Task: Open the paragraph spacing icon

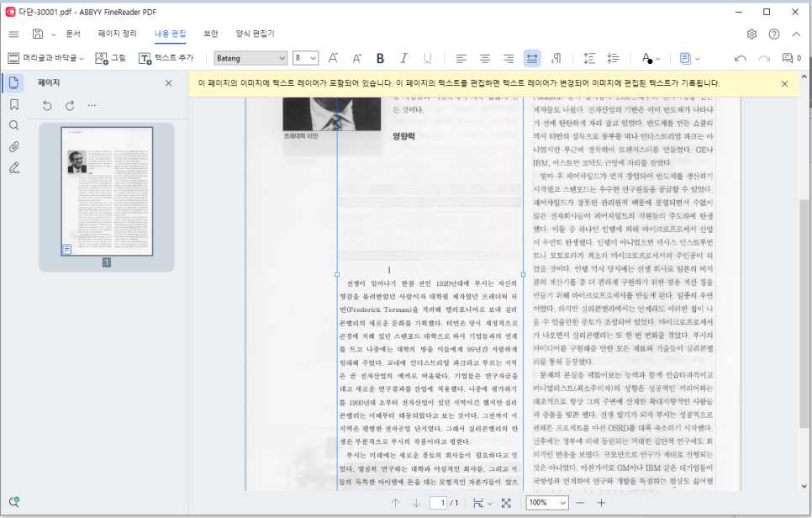Action: pyautogui.click(x=613, y=58)
